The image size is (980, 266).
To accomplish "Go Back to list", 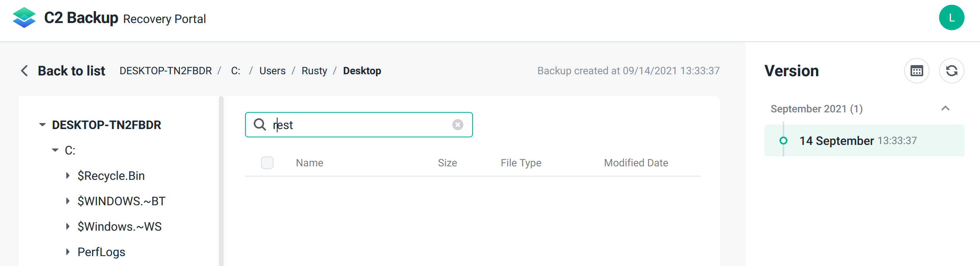I will tap(71, 71).
